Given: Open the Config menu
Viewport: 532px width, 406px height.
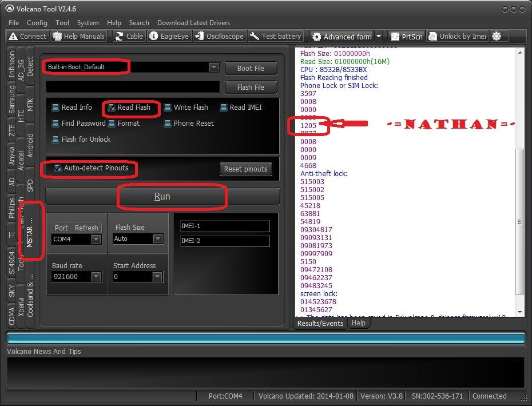Looking at the screenshot, I should 37,23.
